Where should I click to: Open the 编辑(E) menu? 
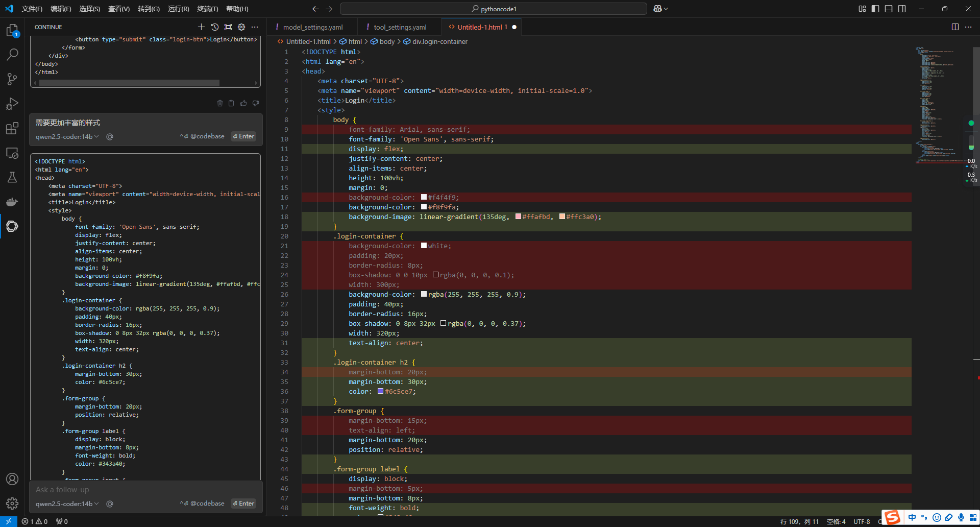point(61,9)
